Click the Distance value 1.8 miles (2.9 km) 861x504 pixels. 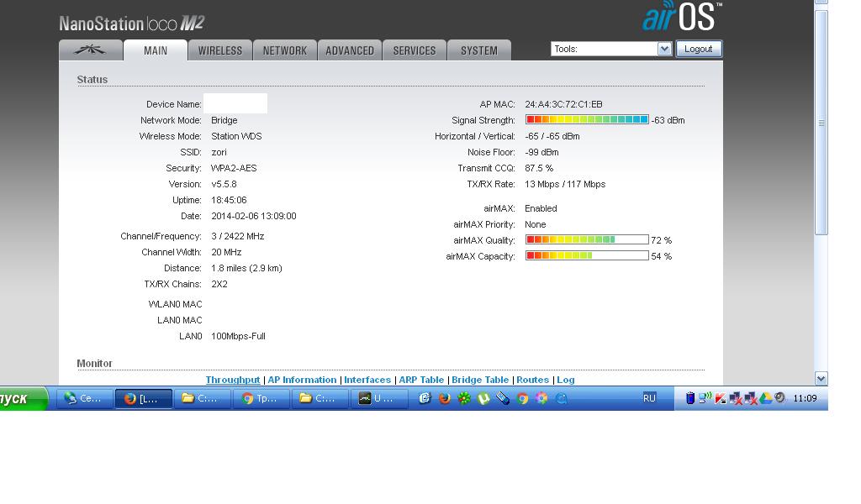[x=246, y=268]
